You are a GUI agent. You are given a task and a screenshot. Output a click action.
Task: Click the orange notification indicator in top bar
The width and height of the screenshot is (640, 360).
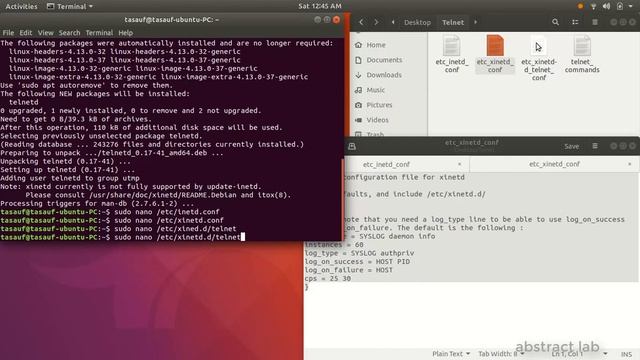[580, 6]
